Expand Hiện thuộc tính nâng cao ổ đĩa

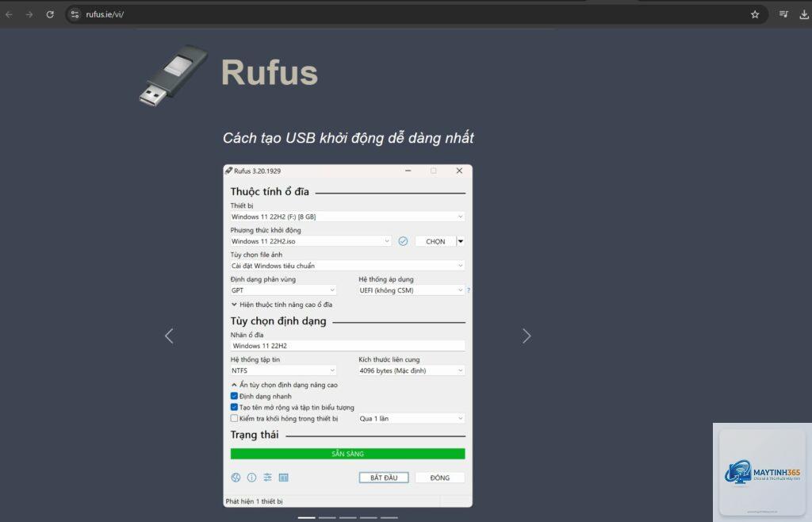[x=282, y=305]
